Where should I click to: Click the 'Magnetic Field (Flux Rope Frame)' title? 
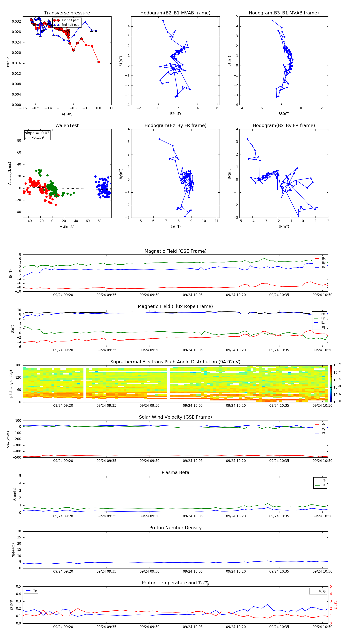(x=175, y=307)
